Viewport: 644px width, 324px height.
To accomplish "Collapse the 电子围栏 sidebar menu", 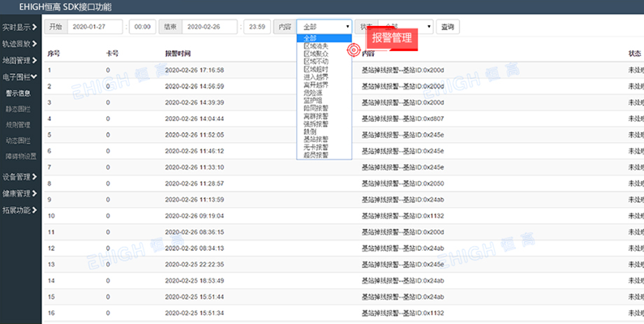I will tap(19, 76).
